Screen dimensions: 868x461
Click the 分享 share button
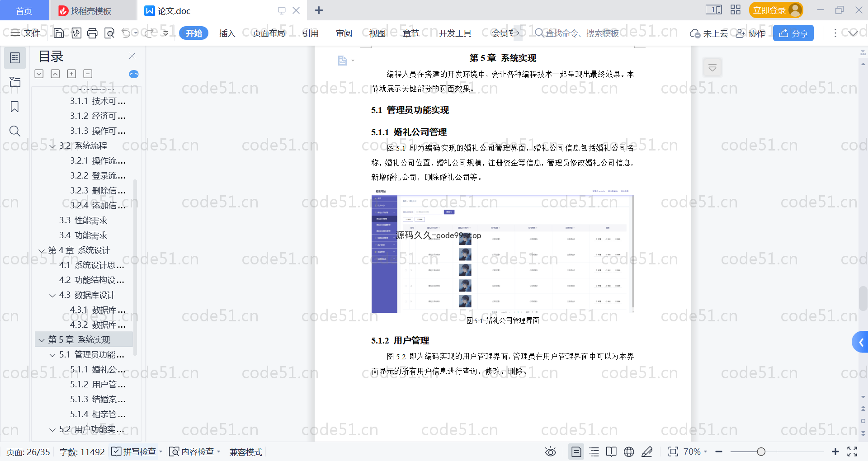793,33
